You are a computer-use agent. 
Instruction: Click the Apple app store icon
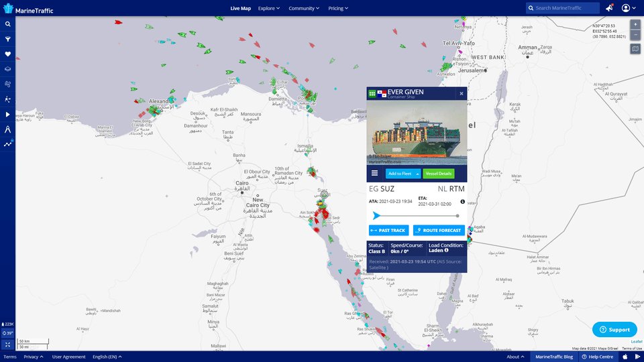point(625,357)
